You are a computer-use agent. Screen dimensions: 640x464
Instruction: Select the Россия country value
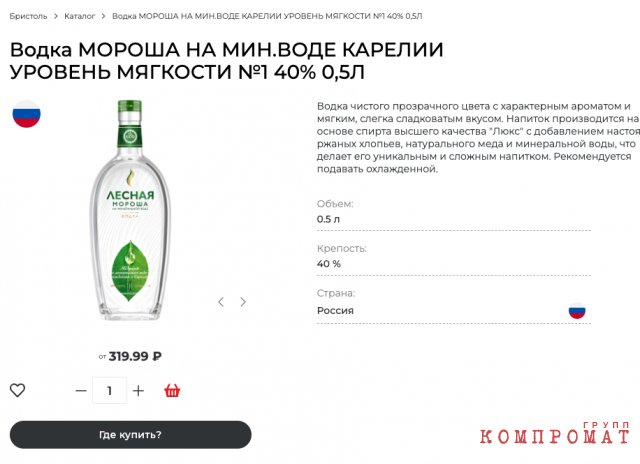click(335, 311)
